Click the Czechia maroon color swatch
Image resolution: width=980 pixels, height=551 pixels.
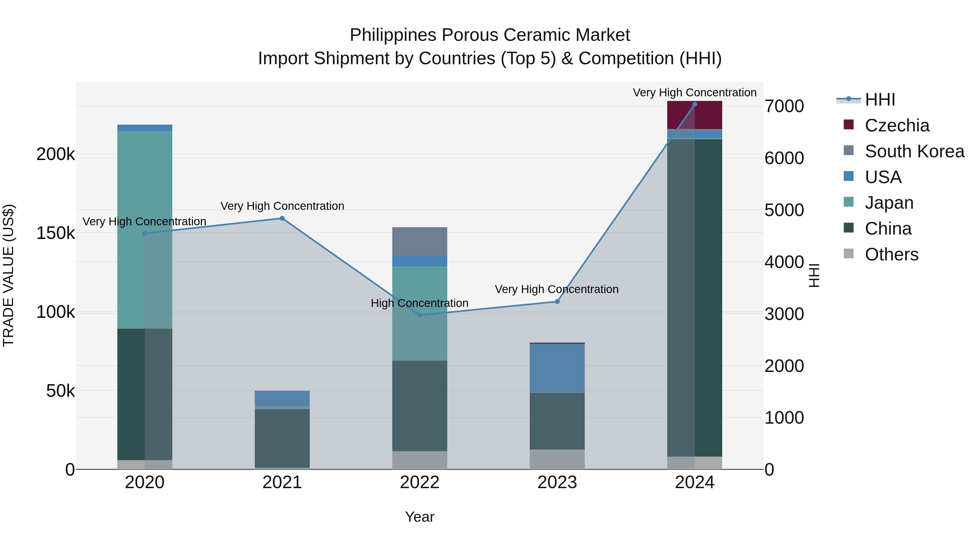tap(849, 124)
